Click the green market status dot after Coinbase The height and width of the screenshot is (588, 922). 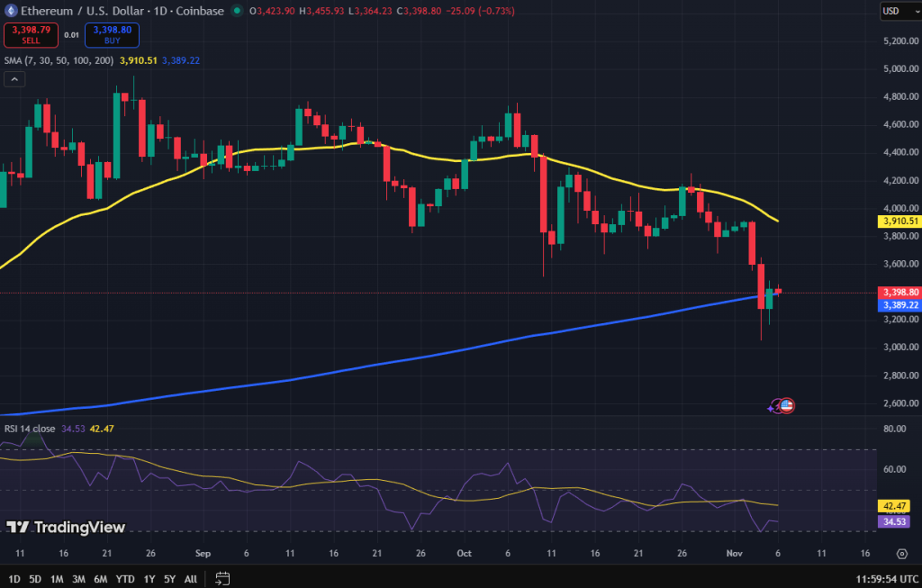pos(237,12)
